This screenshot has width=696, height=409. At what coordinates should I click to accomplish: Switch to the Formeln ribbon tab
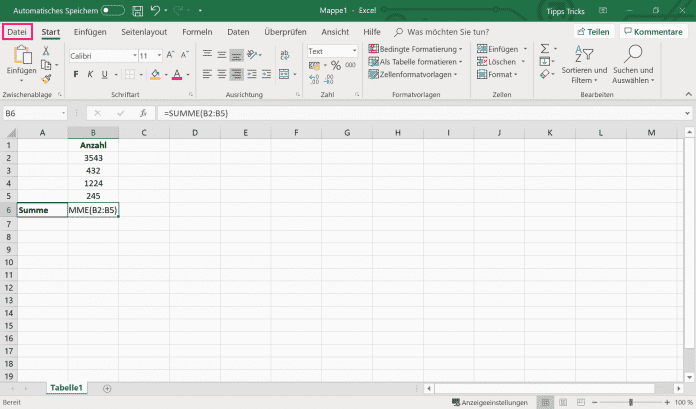(196, 32)
